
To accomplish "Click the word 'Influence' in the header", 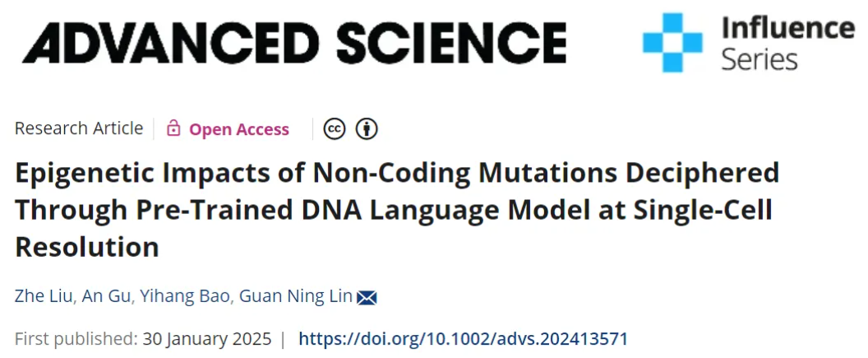I will (787, 28).
